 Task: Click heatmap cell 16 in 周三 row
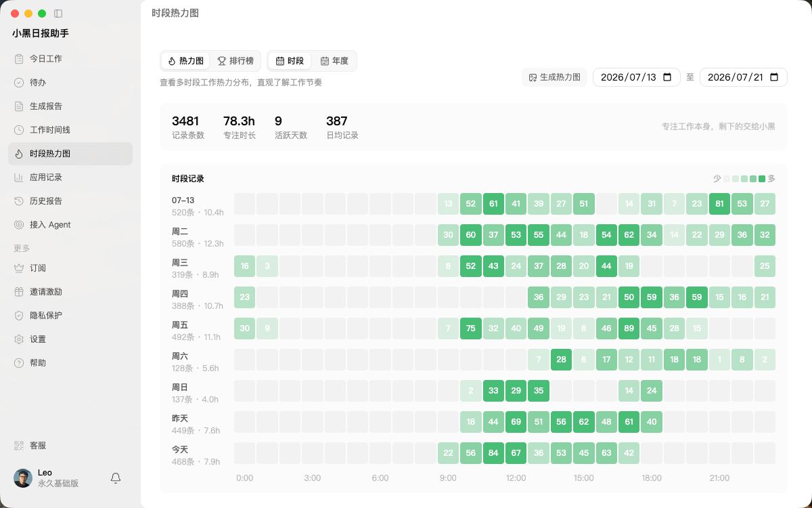click(245, 266)
